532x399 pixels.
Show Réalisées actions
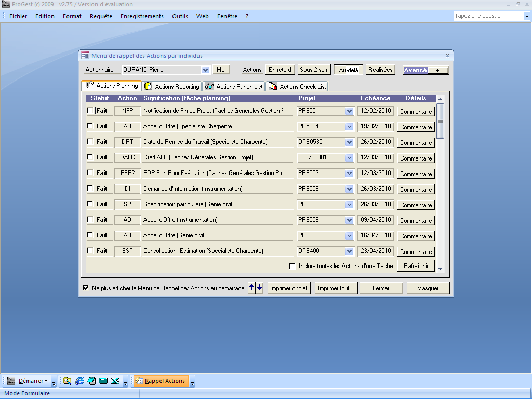pos(380,70)
